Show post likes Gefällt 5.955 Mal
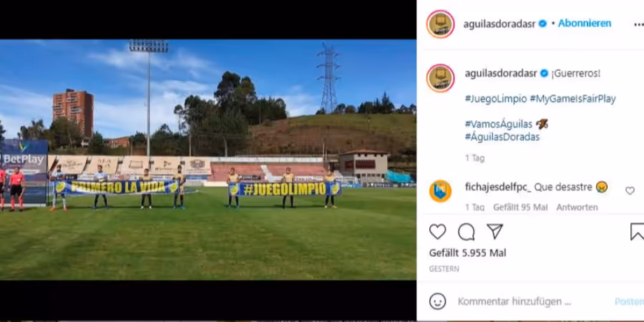Viewport: 644px width, 322px height. pyautogui.click(x=468, y=253)
